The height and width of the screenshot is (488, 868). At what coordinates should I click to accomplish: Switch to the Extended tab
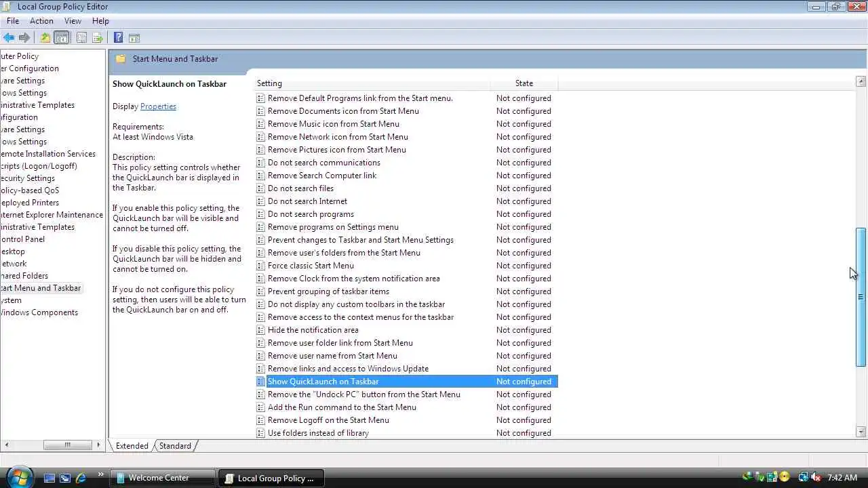(132, 446)
